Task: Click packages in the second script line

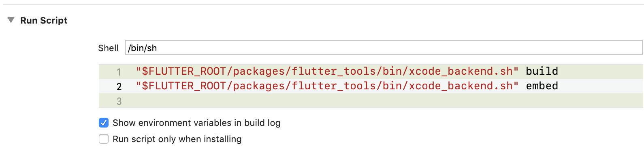Action: click(256, 86)
